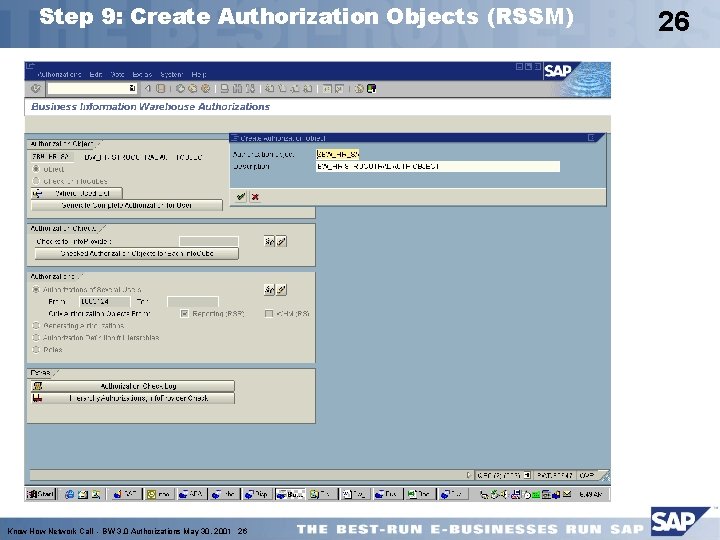Open command field history dropdown
This screenshot has width=720, height=540.
132,88
